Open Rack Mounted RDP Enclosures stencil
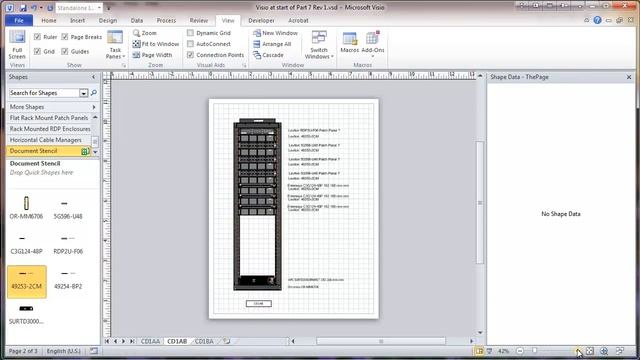 click(x=50, y=129)
